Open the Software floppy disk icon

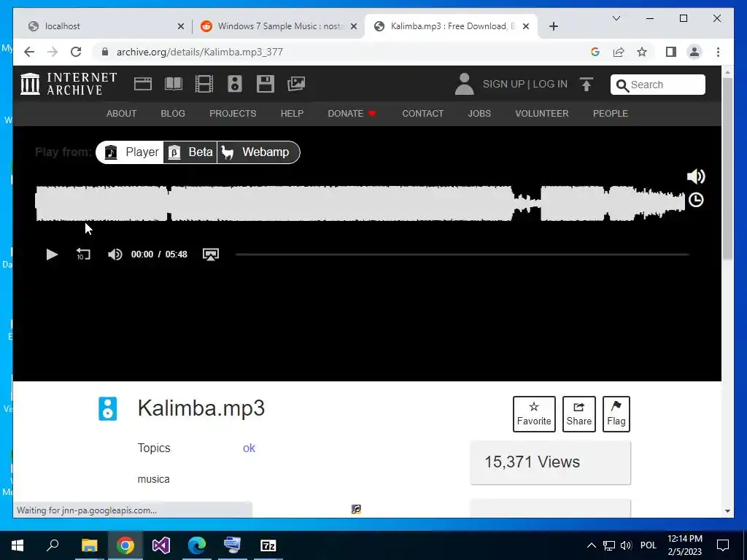pos(266,84)
